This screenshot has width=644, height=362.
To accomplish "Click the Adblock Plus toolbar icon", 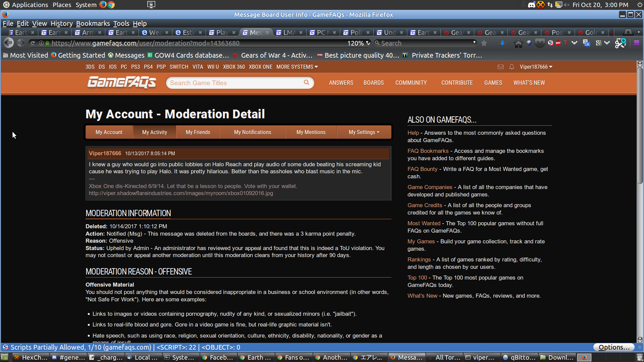I will (558, 43).
